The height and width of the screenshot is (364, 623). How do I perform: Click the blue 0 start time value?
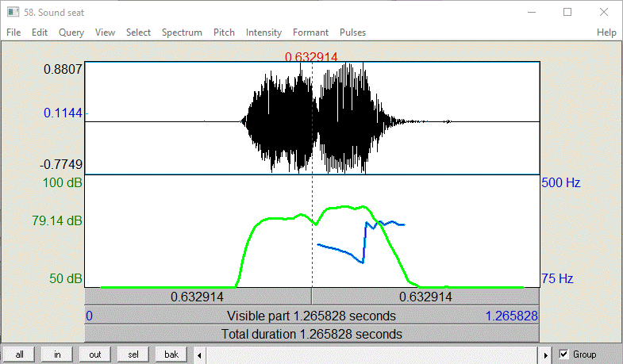(90, 316)
